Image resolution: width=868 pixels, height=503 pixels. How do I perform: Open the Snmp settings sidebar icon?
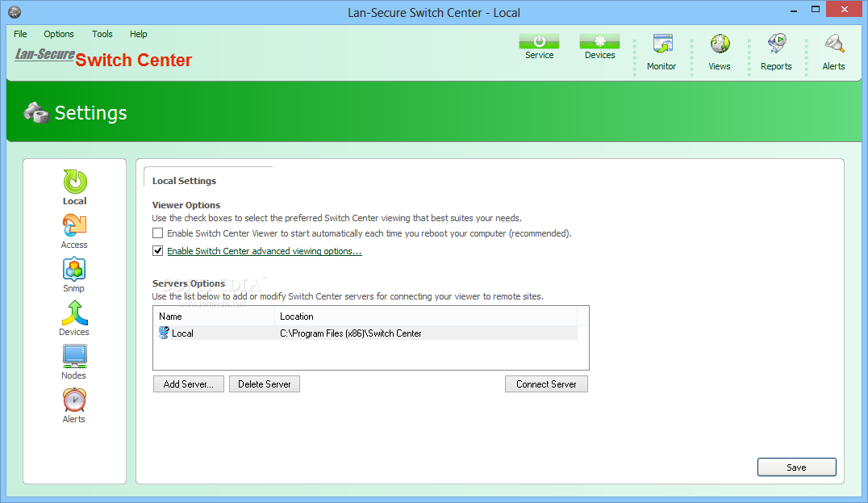coord(74,269)
